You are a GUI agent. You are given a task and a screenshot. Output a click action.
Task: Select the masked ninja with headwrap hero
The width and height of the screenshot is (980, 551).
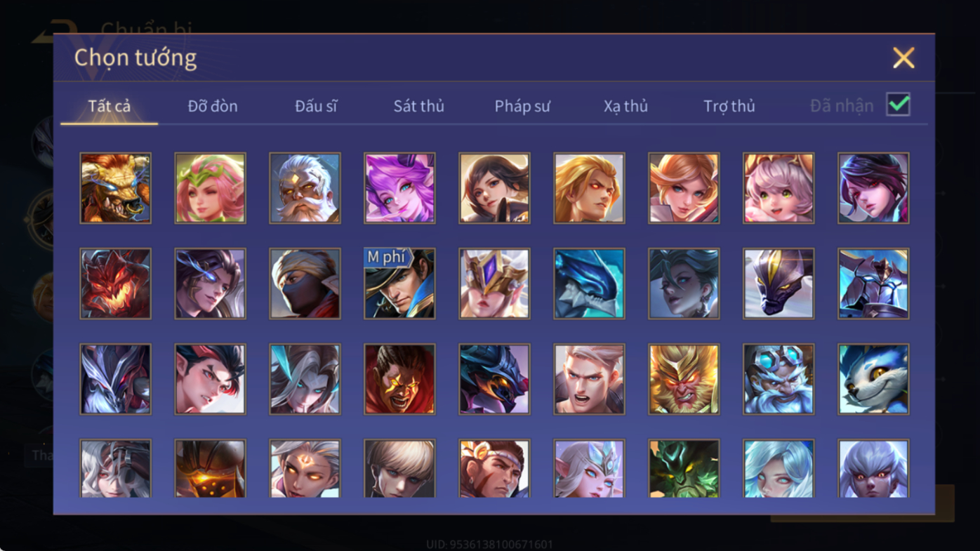305,284
